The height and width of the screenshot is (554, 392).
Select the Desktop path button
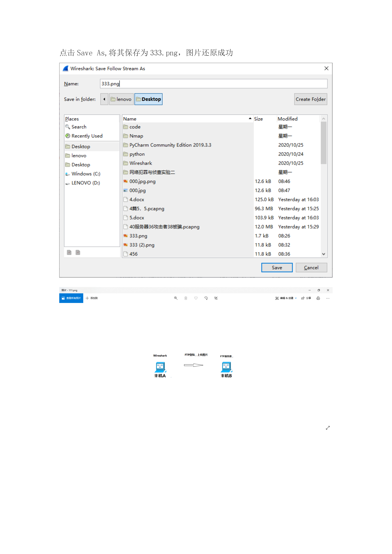click(x=148, y=99)
